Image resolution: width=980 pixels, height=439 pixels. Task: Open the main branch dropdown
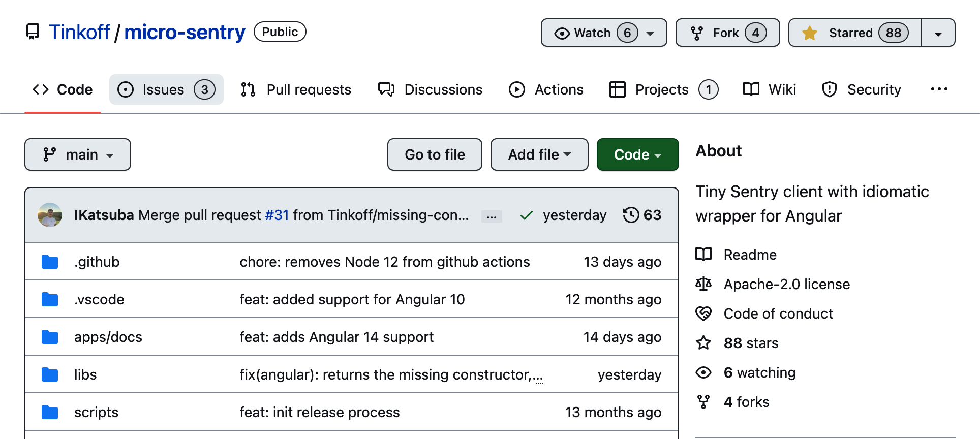78,154
